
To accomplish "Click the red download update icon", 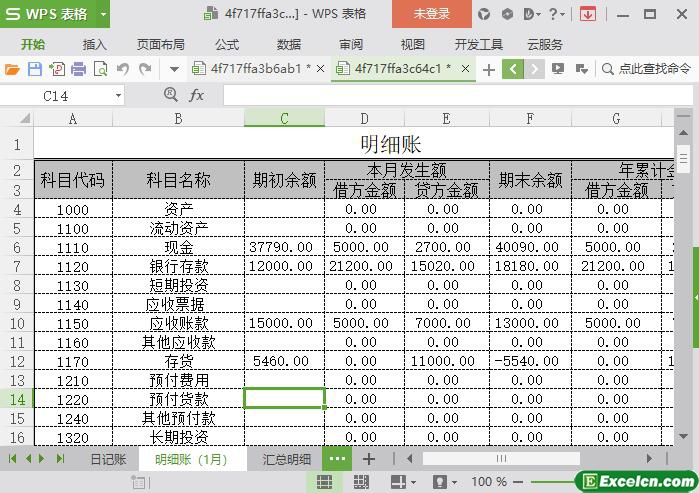I will pyautogui.click(x=588, y=14).
